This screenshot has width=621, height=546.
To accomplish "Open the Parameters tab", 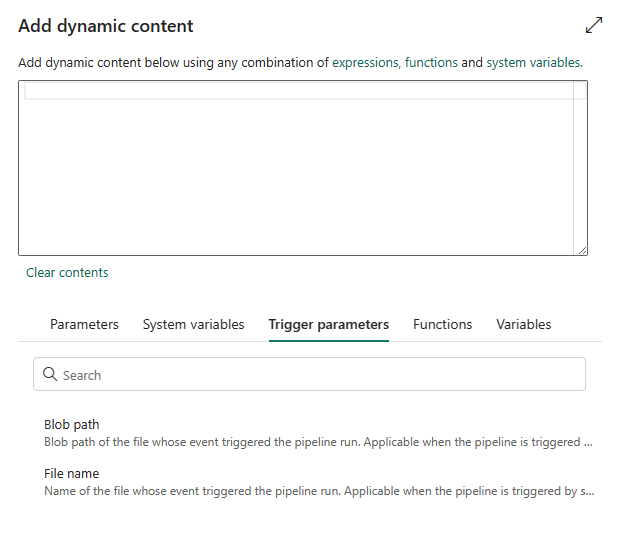I will (84, 324).
